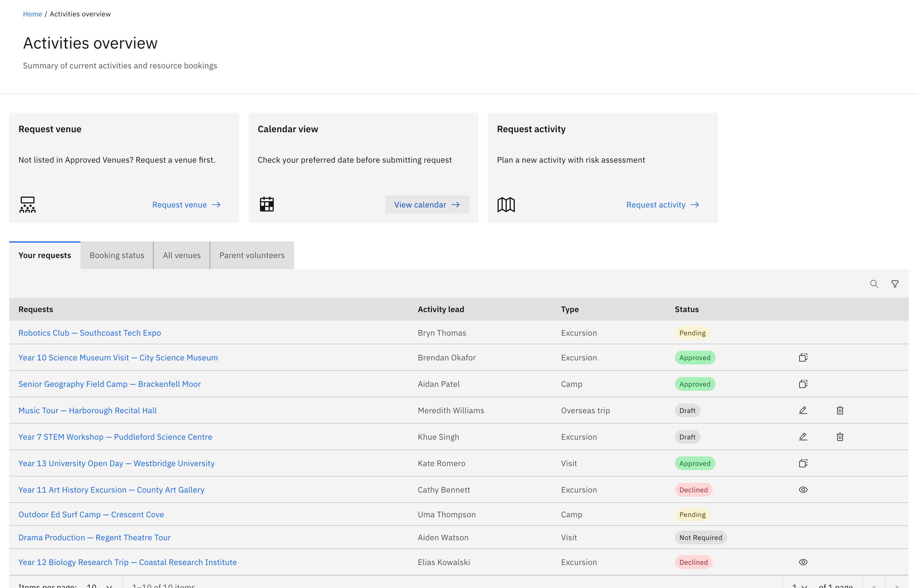Delete the Year 7 STEM Workshop draft
Screen dimensions: 918x588
click(x=840, y=437)
